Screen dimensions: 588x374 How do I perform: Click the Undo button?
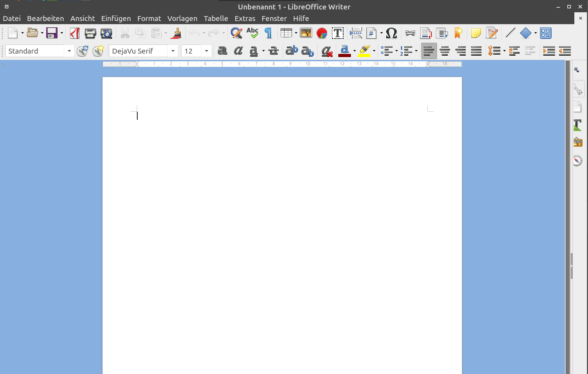coord(194,33)
